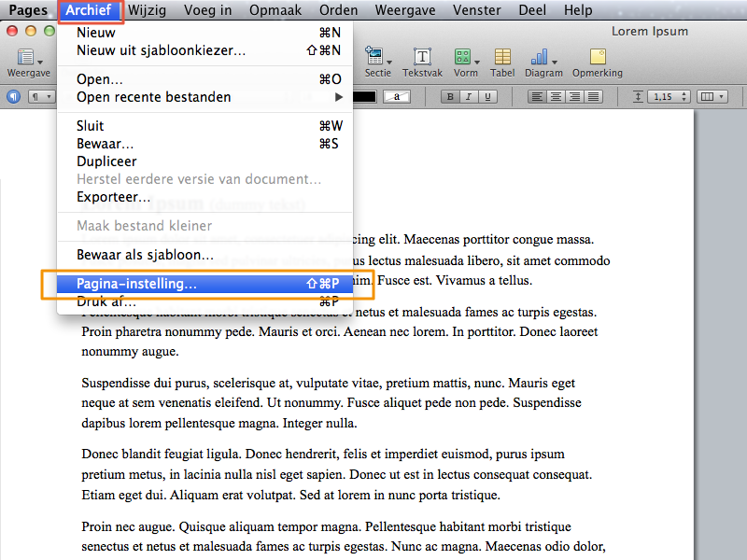Open Pagina-instelling… page setup
The width and height of the screenshot is (747, 560).
pyautogui.click(x=204, y=284)
